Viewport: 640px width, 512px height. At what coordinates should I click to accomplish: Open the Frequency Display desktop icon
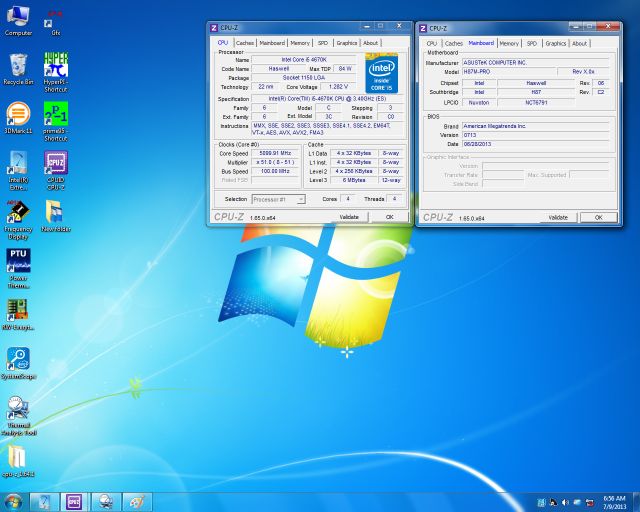(x=18, y=212)
